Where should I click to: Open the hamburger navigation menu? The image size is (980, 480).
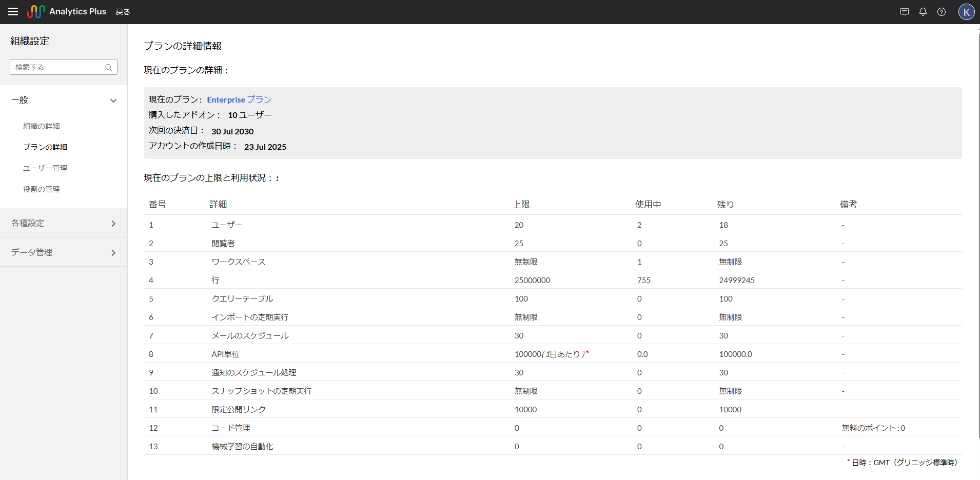pos(13,12)
